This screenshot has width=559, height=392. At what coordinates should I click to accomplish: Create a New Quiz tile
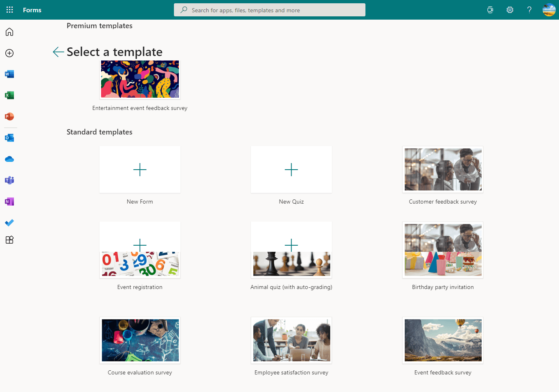pyautogui.click(x=291, y=170)
